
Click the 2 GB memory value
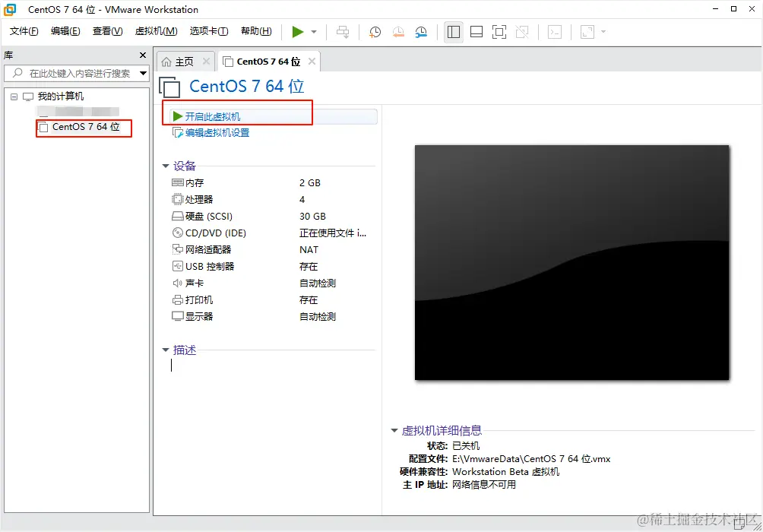pos(309,183)
